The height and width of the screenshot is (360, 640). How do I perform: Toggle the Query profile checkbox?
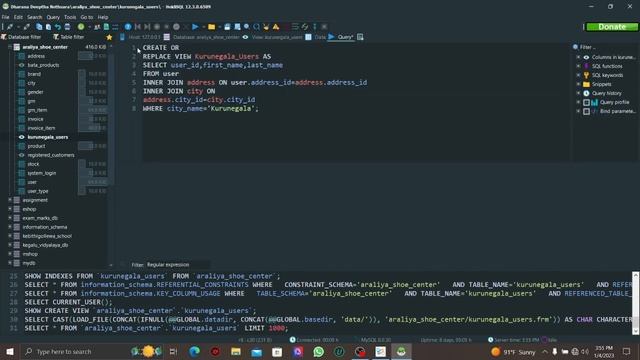[587, 102]
